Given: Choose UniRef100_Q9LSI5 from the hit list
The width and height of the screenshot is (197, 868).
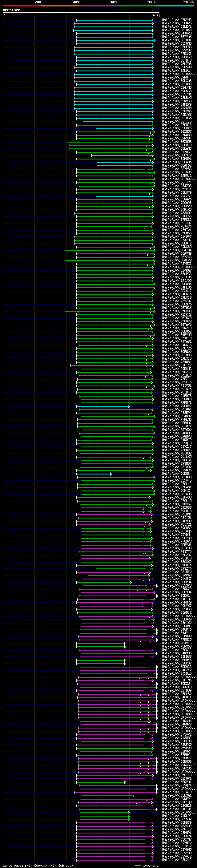Looking at the screenshot, I should 177,358.
